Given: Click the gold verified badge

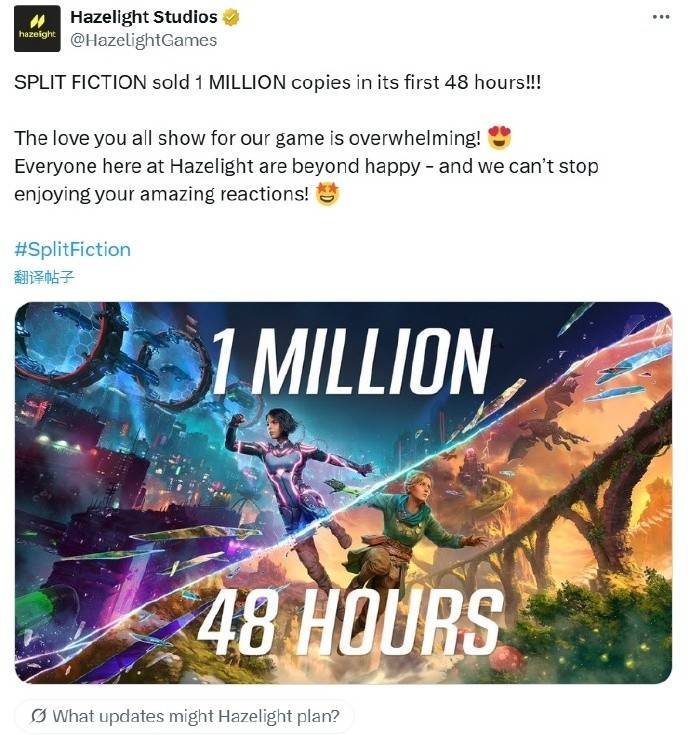Looking at the screenshot, I should click(x=230, y=17).
